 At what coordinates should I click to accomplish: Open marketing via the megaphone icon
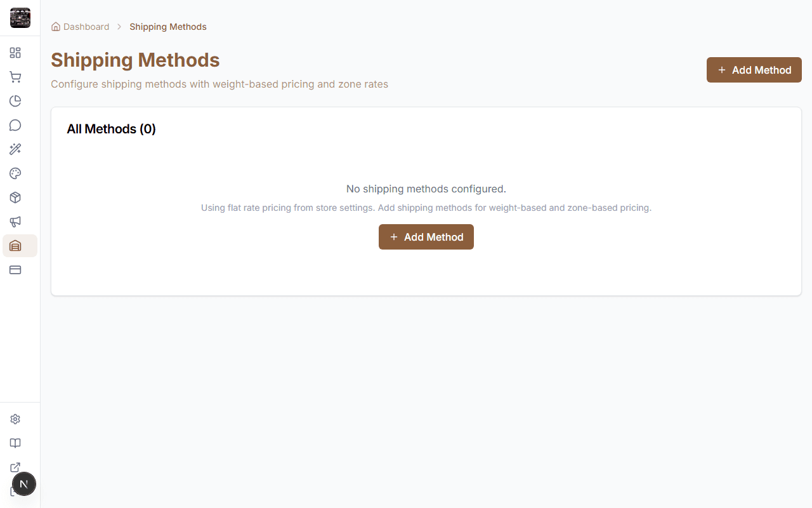tap(15, 222)
